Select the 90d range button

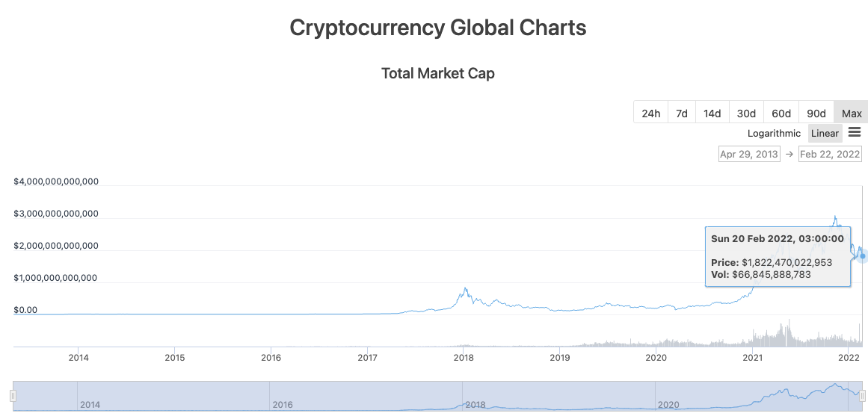pos(816,114)
